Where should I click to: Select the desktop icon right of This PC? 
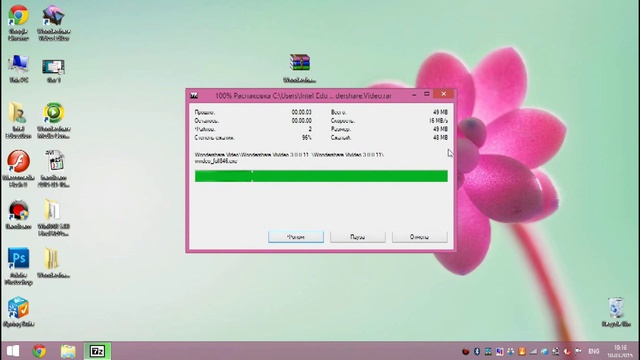[x=53, y=69]
